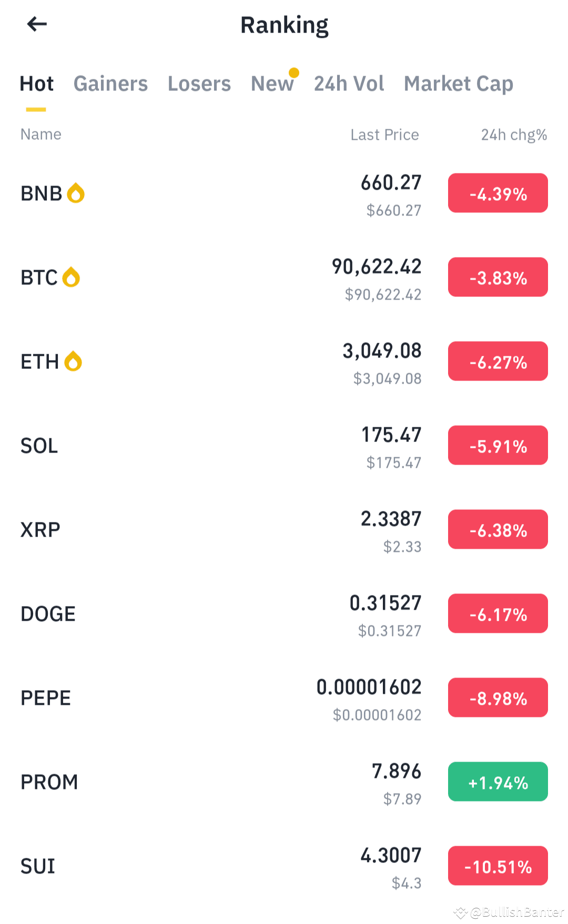
Task: Click BTC last price 90,622.42
Action: [377, 266]
